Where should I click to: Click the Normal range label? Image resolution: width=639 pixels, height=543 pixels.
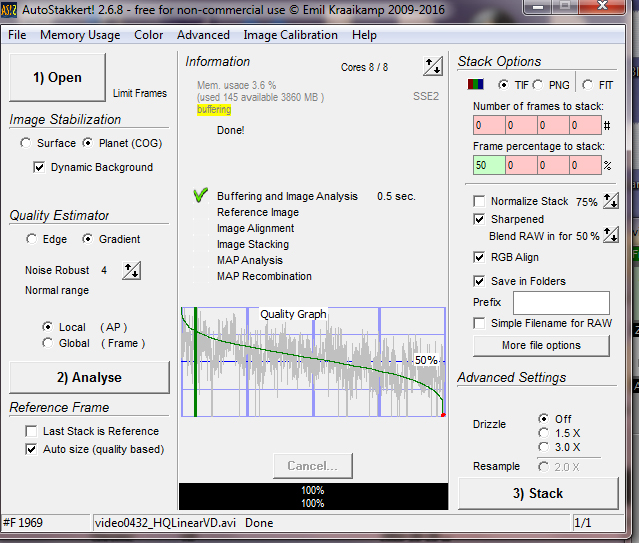pyautogui.click(x=57, y=290)
